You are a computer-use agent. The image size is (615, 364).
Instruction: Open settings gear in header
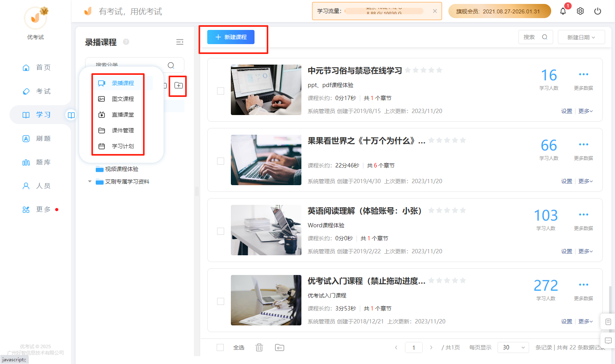[x=580, y=11]
